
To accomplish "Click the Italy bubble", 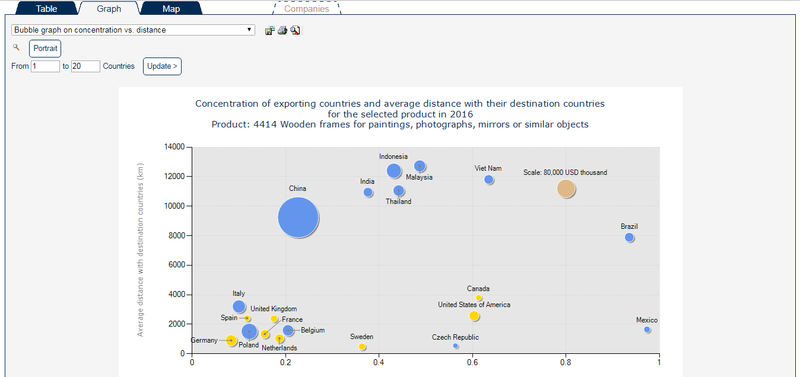I will tap(239, 307).
